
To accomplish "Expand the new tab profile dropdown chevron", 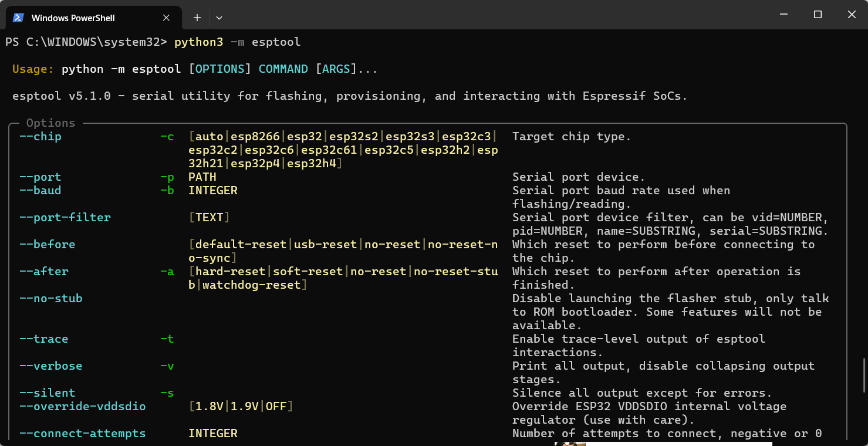I will click(219, 18).
